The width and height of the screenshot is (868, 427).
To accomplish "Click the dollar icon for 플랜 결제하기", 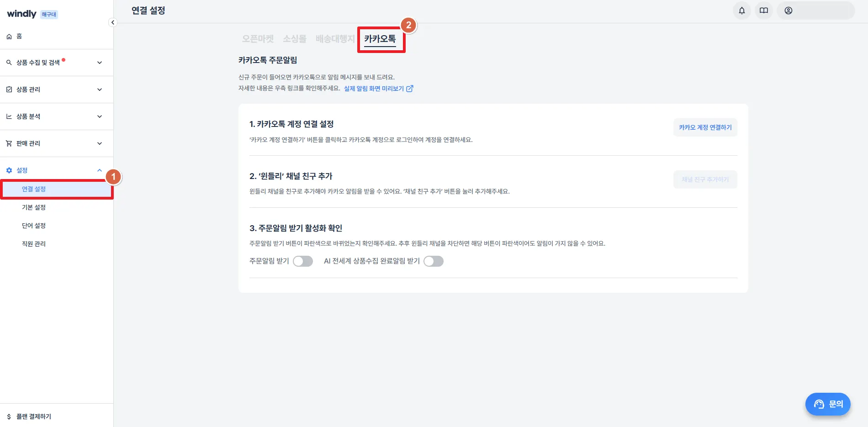I will pos(9,416).
